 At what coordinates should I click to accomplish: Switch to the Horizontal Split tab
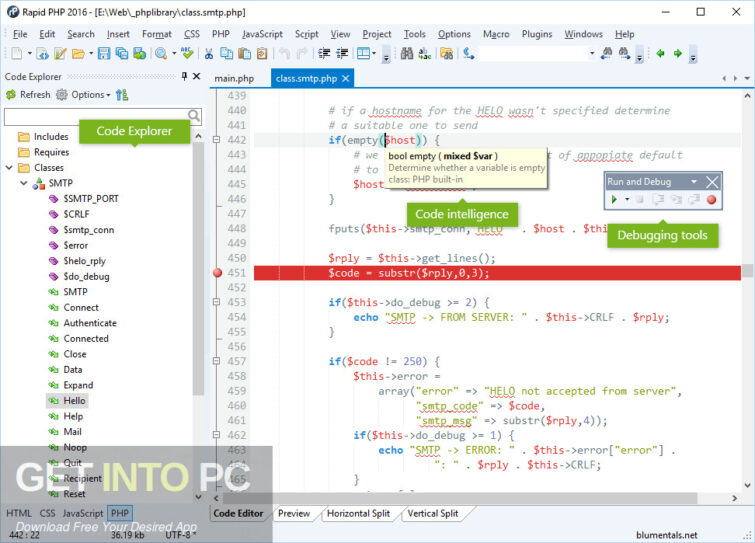358,514
